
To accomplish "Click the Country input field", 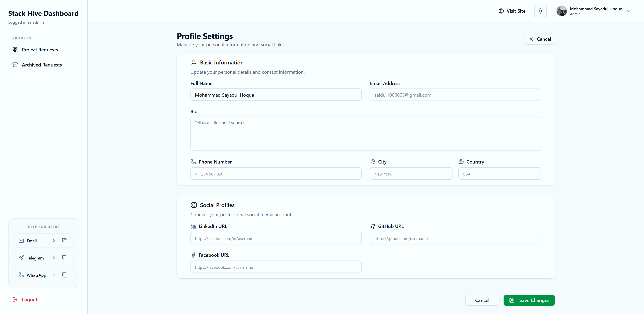I will pos(499,174).
